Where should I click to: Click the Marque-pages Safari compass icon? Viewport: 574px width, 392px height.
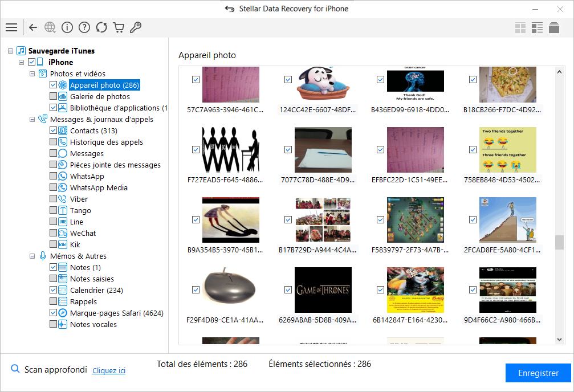pos(63,313)
